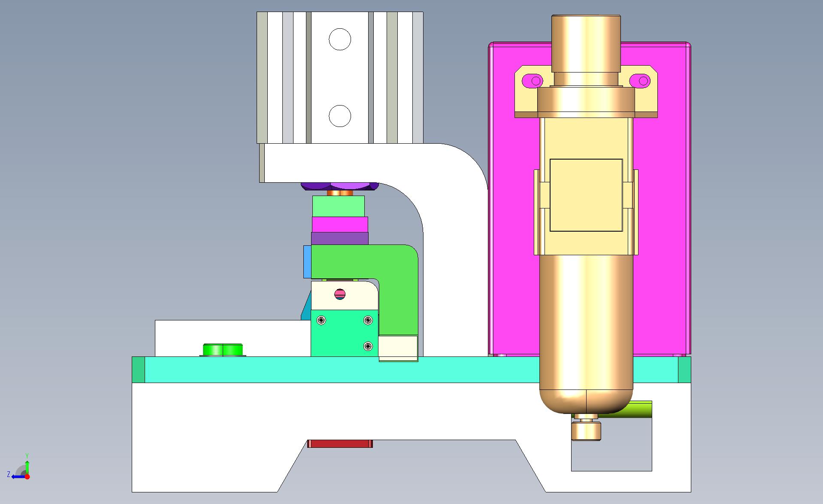Click the blue Z axis arrow on triad
The image size is (823, 504).
point(16,477)
